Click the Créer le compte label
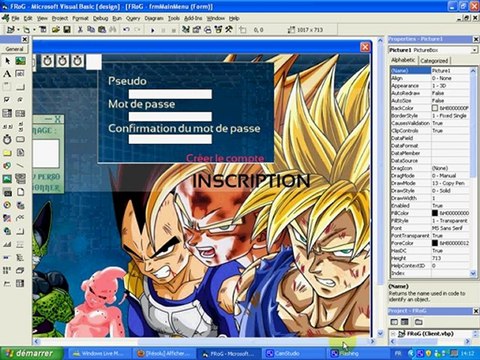Image resolution: width=480 pixels, height=360 pixels. (x=225, y=158)
